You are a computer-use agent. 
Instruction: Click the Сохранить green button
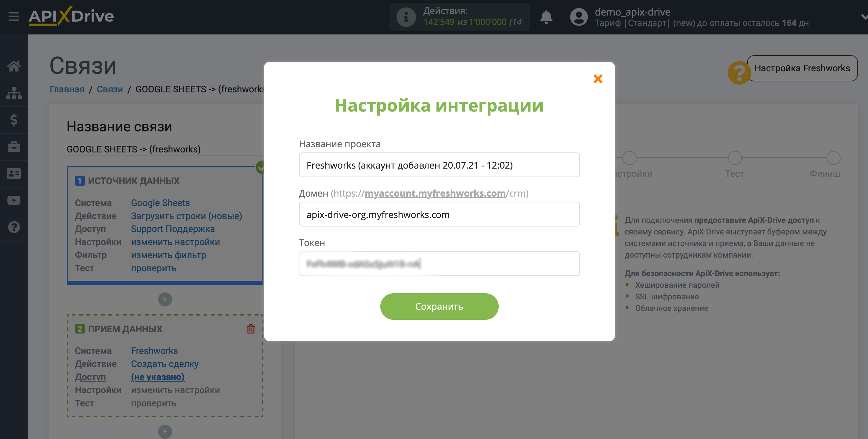click(439, 306)
